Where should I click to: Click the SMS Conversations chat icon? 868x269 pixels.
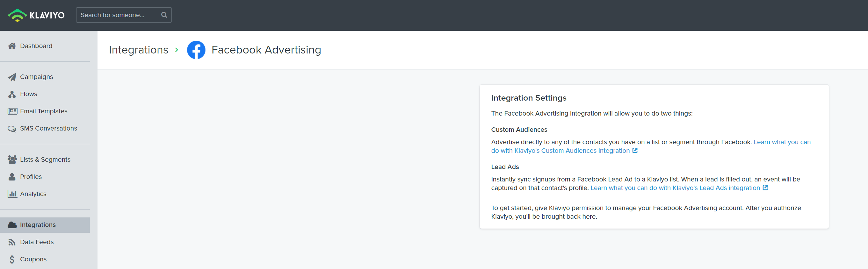click(x=12, y=128)
